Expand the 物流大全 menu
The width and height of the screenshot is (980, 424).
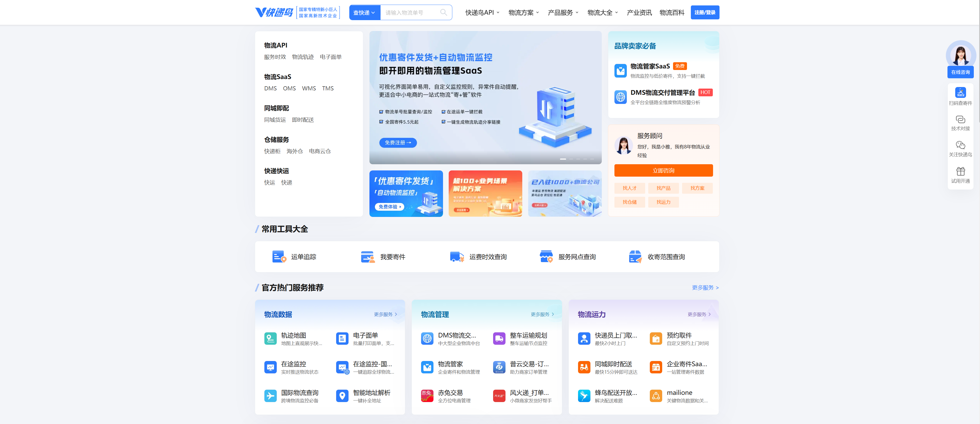coord(603,13)
